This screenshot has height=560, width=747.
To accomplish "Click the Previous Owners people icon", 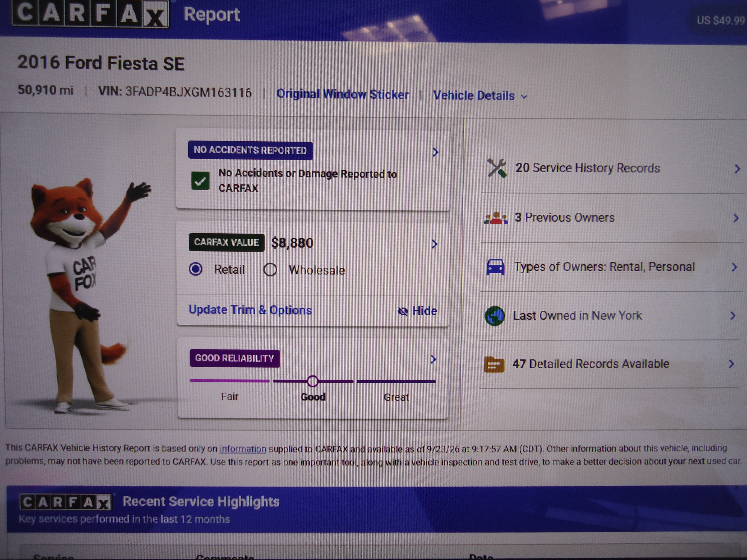I will [x=496, y=218].
